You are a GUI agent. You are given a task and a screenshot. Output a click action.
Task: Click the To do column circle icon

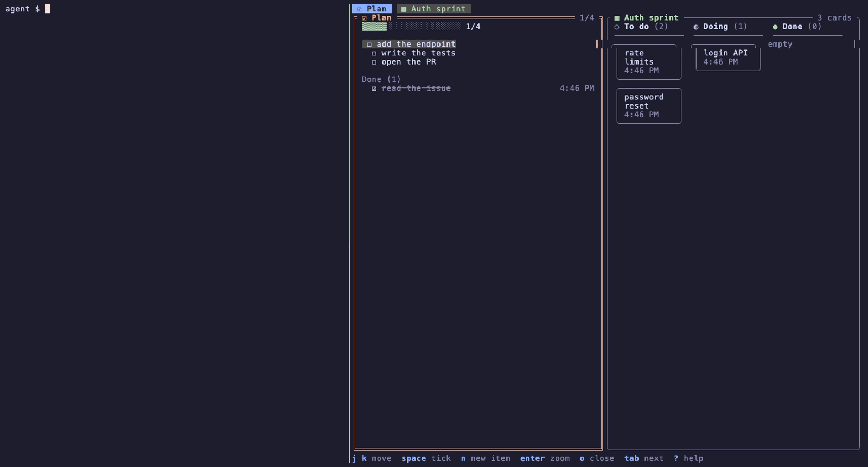tap(617, 27)
